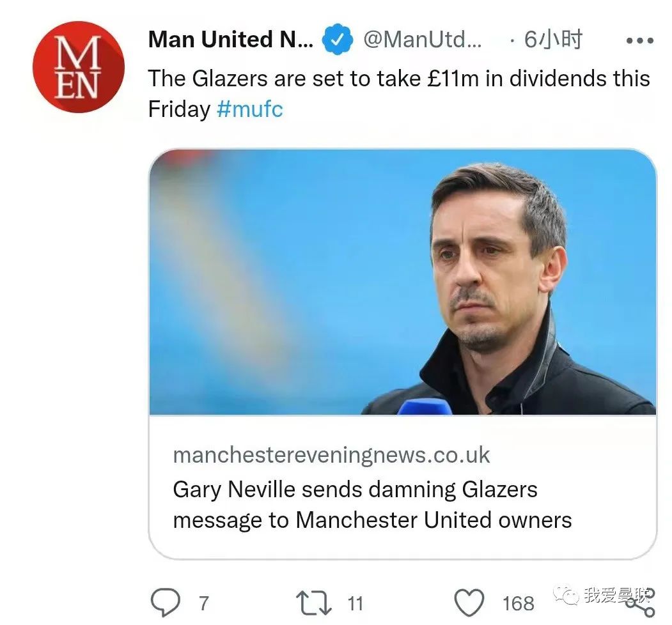Screen dimensions: 672x625
Task: Click the retweet count 11
Action: click(x=355, y=603)
